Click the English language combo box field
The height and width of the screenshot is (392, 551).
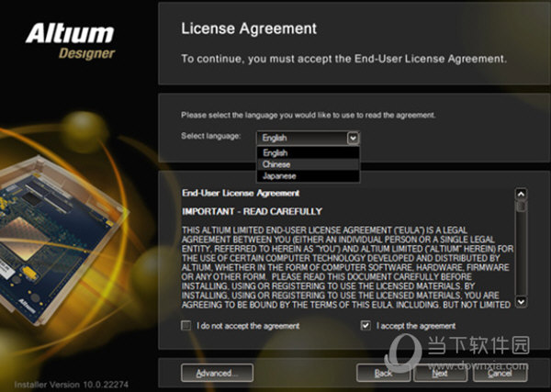click(308, 138)
